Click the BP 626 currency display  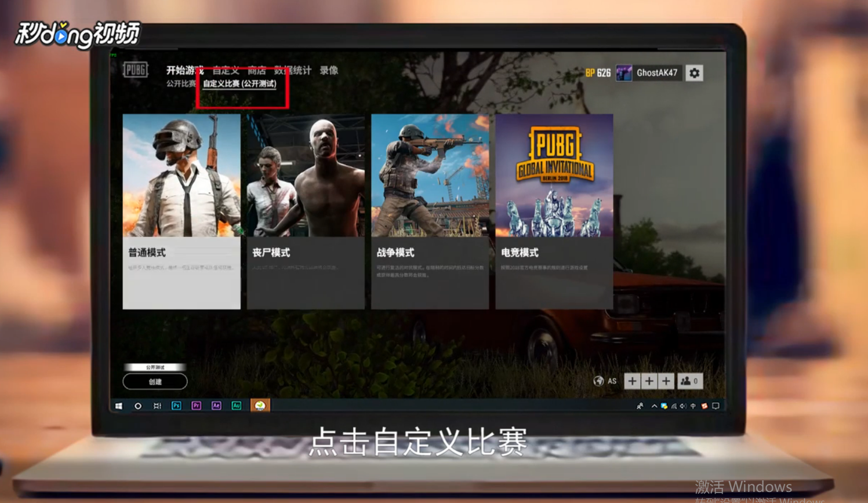[598, 73]
